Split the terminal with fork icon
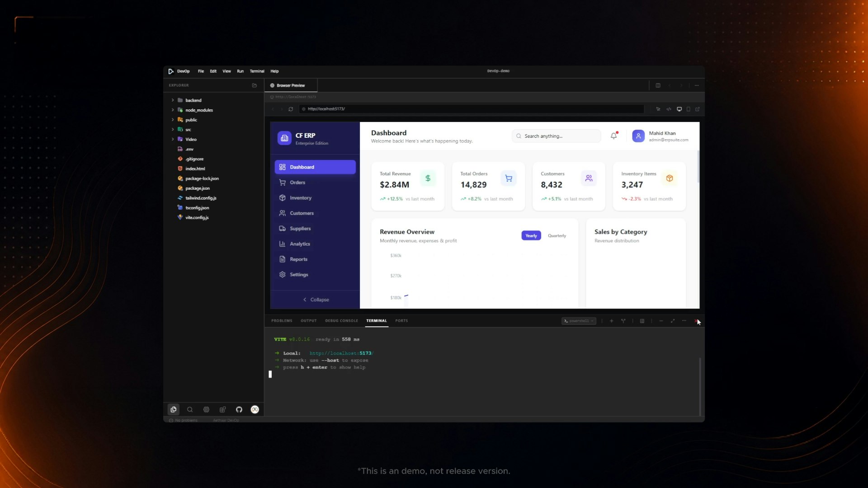 coord(623,321)
